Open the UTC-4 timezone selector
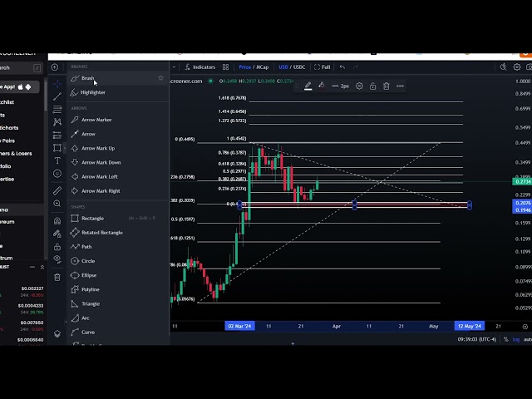 476,339
